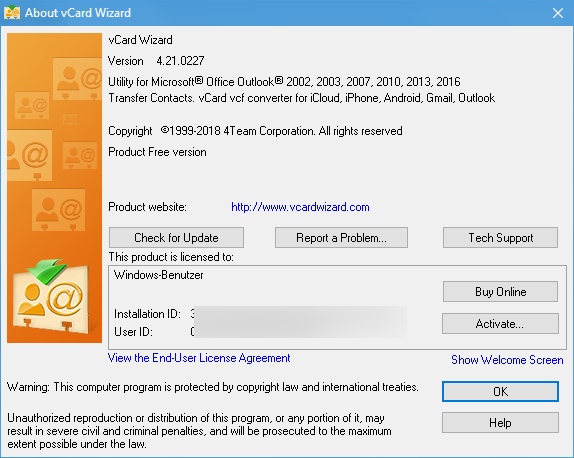Click the copyright law warning text
The image size is (574, 458).
pos(213,387)
